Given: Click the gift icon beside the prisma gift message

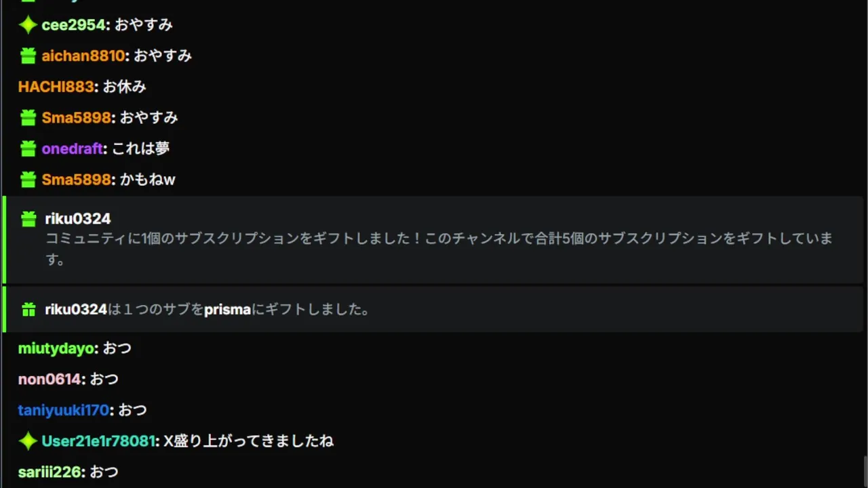Looking at the screenshot, I should 28,310.
